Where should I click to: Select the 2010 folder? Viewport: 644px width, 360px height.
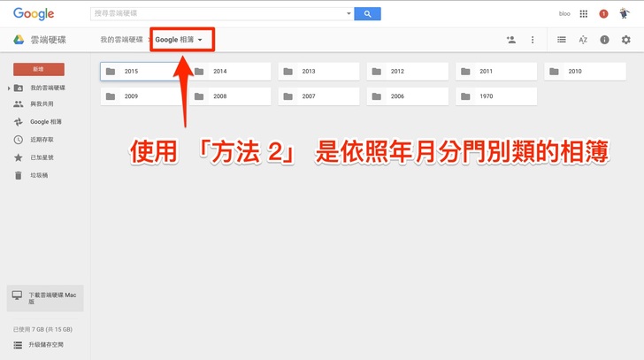(585, 72)
